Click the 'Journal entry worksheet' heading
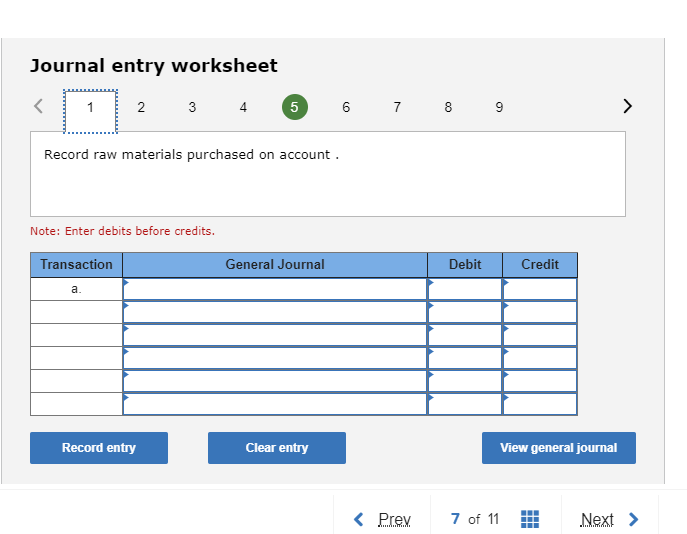 pyautogui.click(x=154, y=66)
